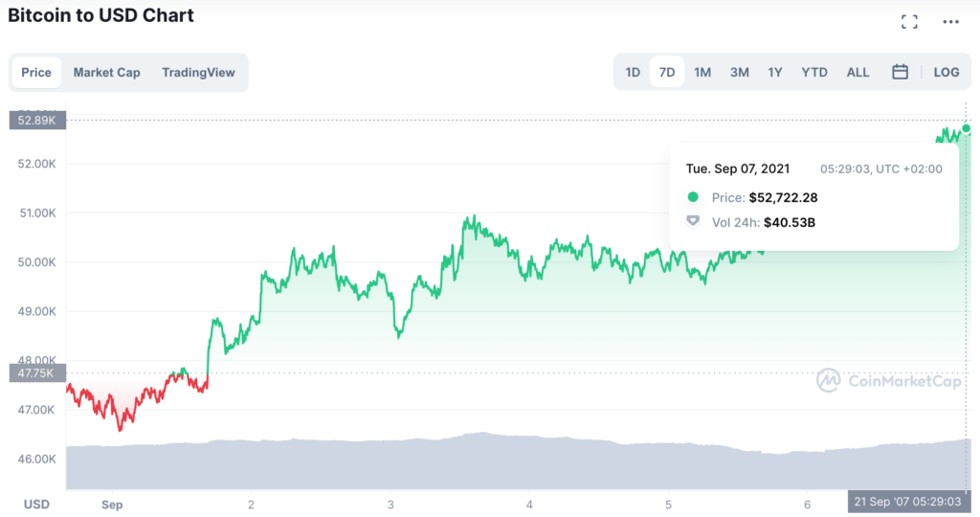Click the 52.89K high price label
980x517 pixels.
tap(37, 120)
